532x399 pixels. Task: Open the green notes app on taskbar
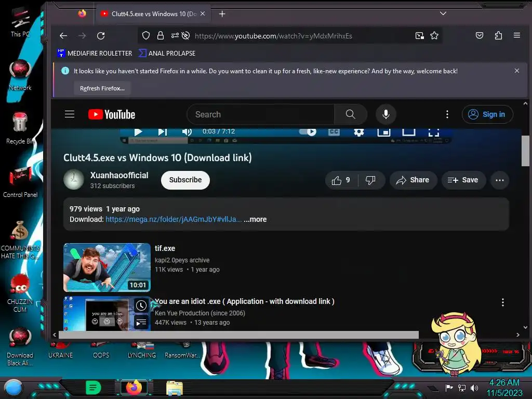pos(94,388)
